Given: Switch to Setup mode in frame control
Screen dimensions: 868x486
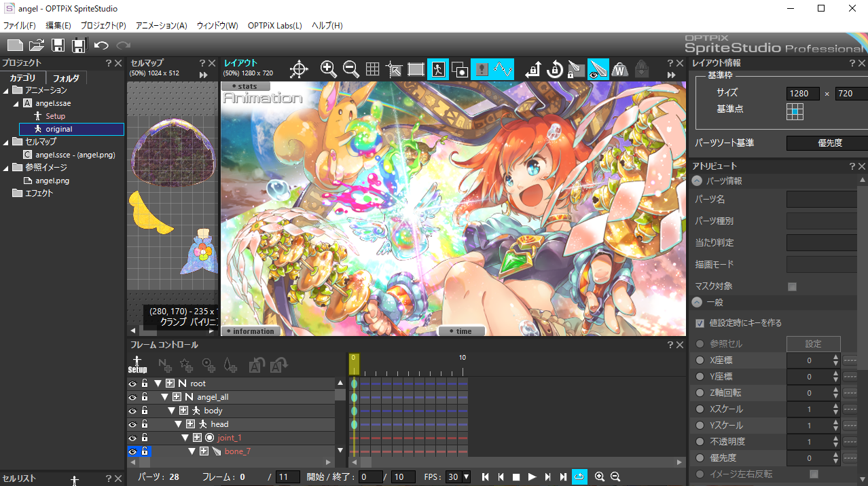Looking at the screenshot, I should click(137, 364).
